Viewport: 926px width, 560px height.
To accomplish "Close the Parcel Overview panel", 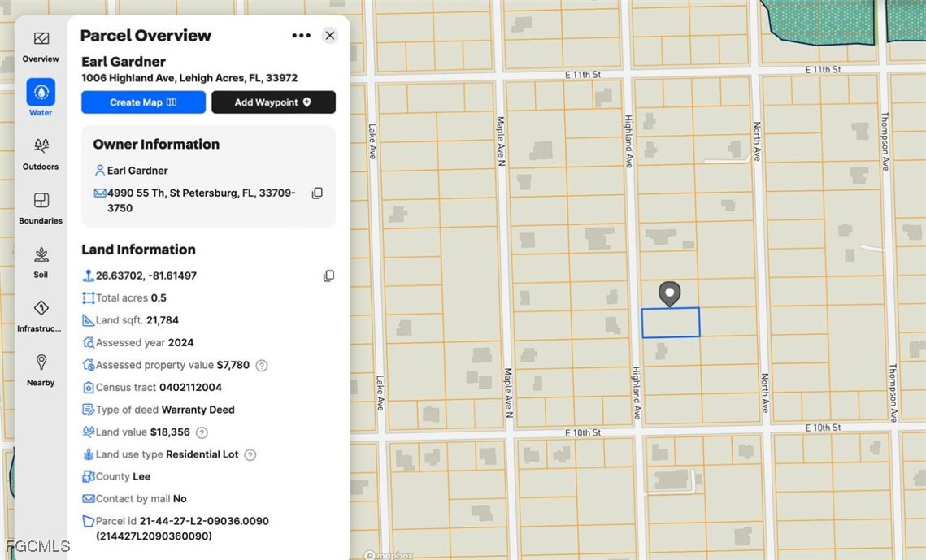I will 329,35.
